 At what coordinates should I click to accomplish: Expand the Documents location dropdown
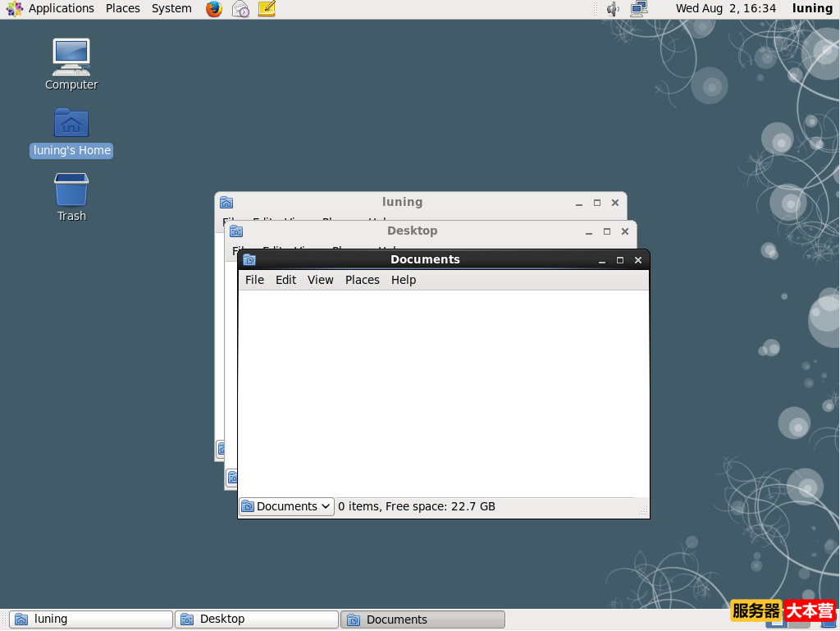click(287, 506)
